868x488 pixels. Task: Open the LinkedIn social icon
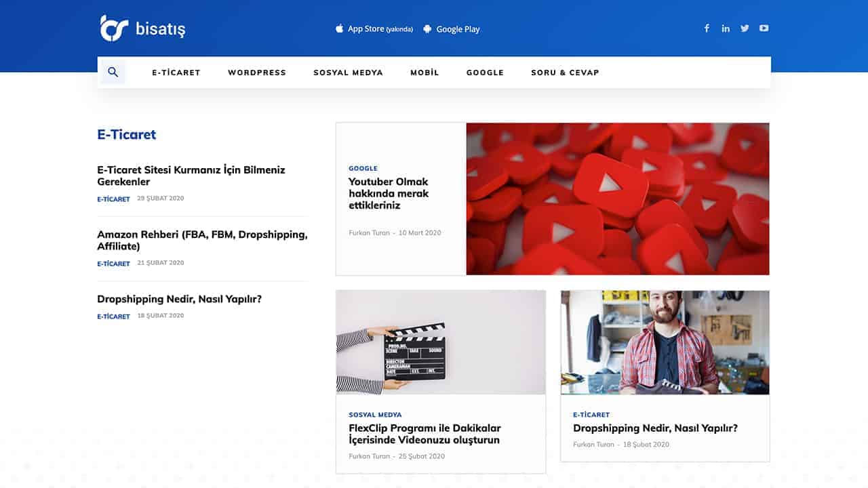pyautogui.click(x=726, y=28)
